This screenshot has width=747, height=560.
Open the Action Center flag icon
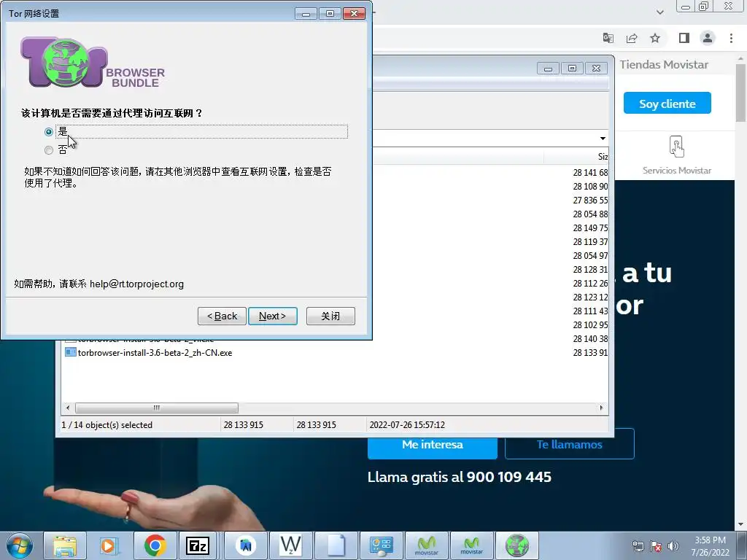[656, 546]
